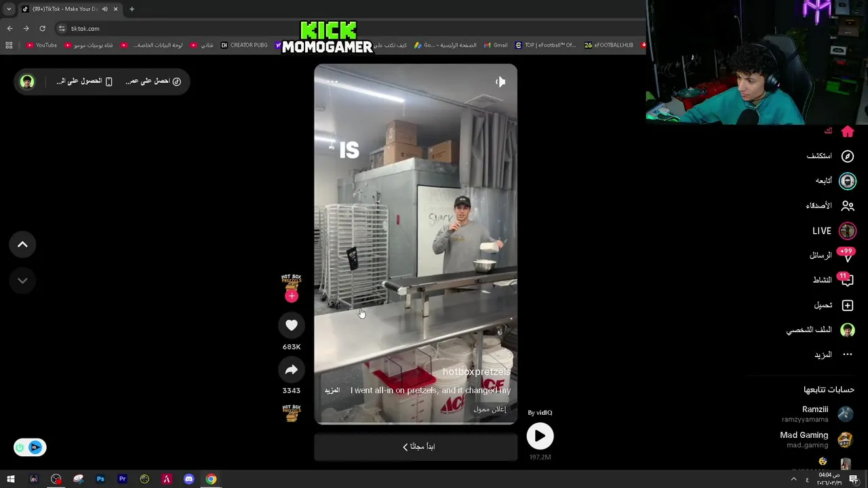The width and height of the screenshot is (868, 488).
Task: Open Photoshop from the taskbar
Action: (100, 479)
